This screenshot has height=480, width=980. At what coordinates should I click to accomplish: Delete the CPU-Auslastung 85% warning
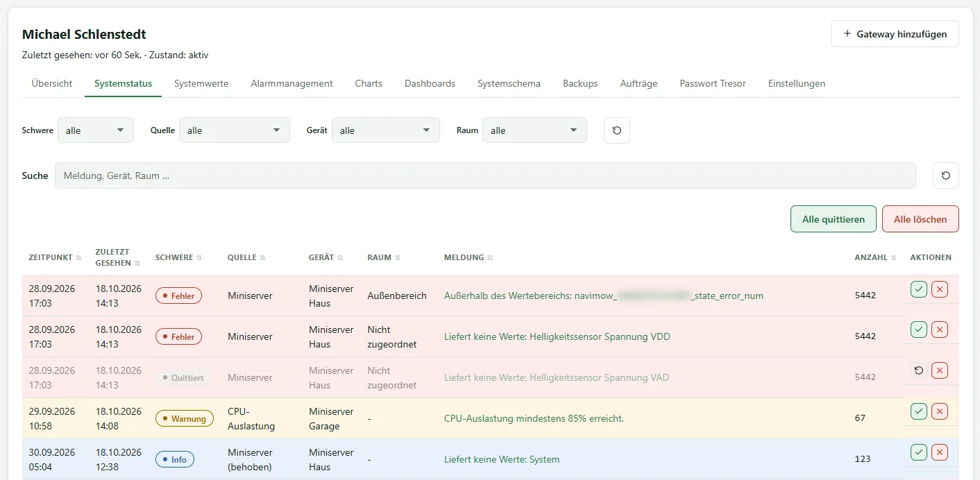pyautogui.click(x=940, y=411)
